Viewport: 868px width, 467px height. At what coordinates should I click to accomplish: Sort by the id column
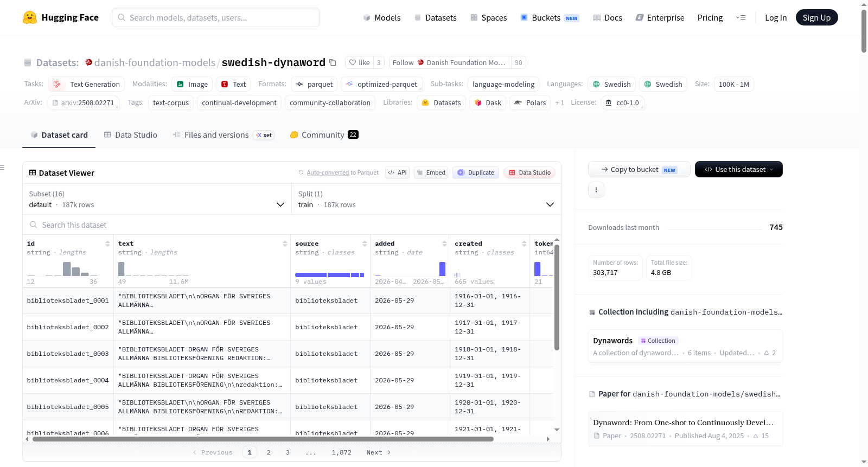(x=107, y=244)
